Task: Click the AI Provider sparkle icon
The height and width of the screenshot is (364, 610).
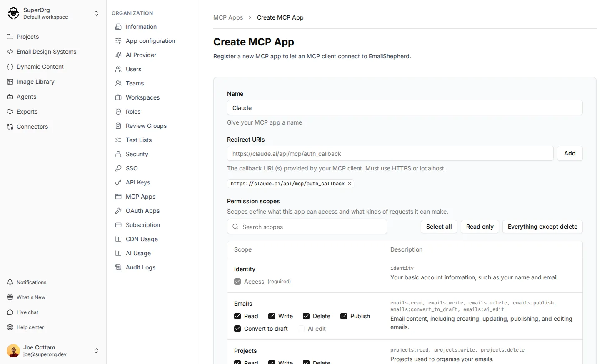Action: pyautogui.click(x=118, y=55)
